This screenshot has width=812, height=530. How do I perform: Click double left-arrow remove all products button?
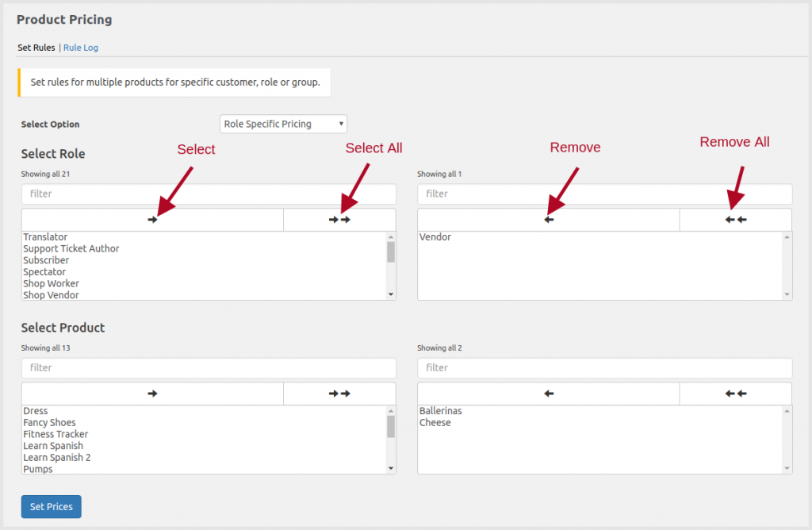[735, 394]
